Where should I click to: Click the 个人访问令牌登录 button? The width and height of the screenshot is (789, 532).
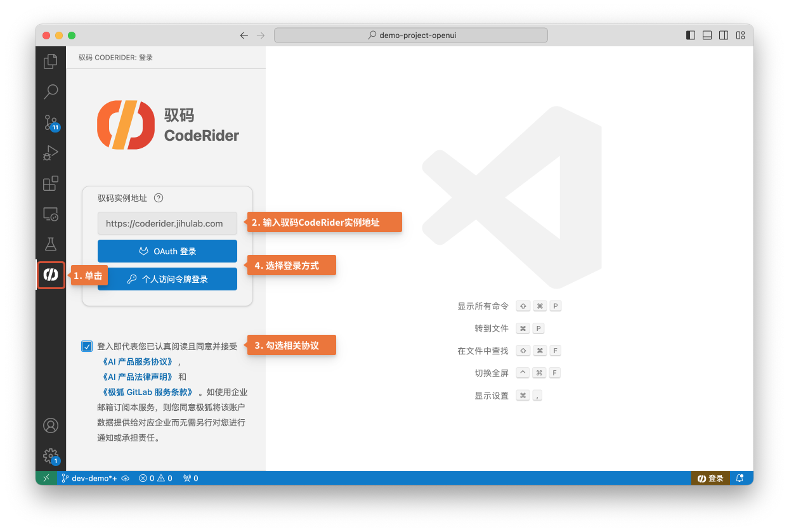click(x=167, y=279)
